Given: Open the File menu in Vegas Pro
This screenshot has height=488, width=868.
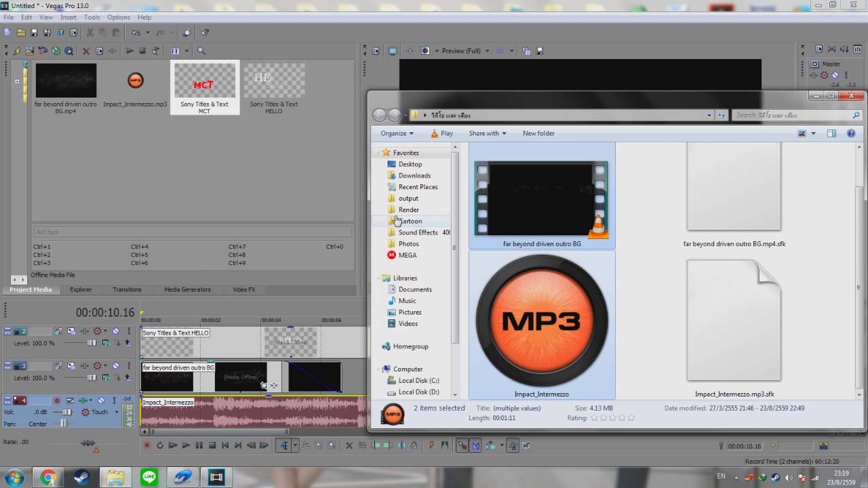Looking at the screenshot, I should pyautogui.click(x=8, y=17).
